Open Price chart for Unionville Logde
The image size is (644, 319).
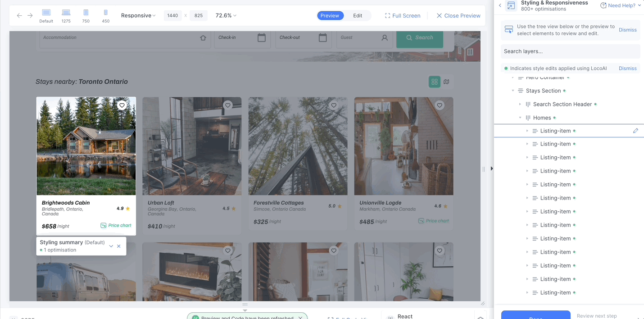[434, 221]
